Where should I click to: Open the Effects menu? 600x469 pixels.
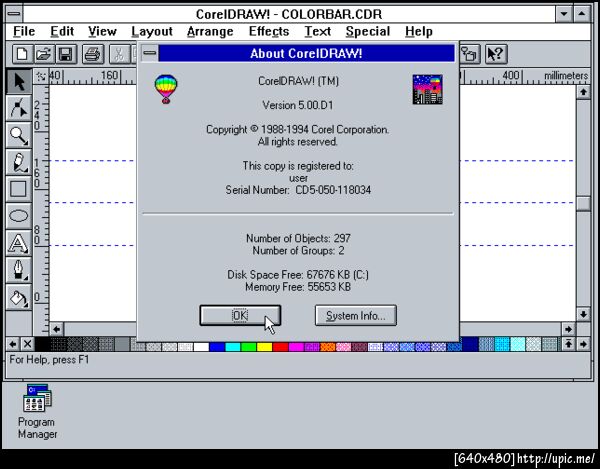(269, 31)
